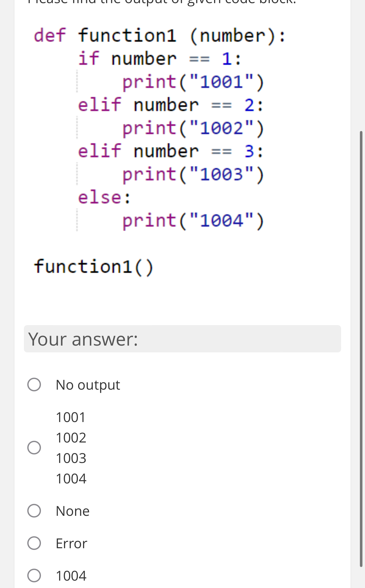This screenshot has width=365, height=588.
Task: Select the "1004" answer option
Action: [34, 575]
